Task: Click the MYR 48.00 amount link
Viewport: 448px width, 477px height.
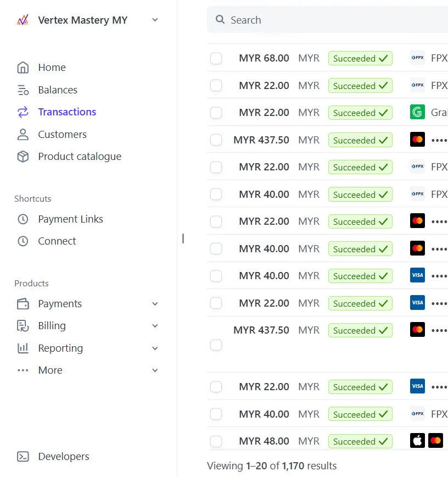Action: (x=264, y=441)
